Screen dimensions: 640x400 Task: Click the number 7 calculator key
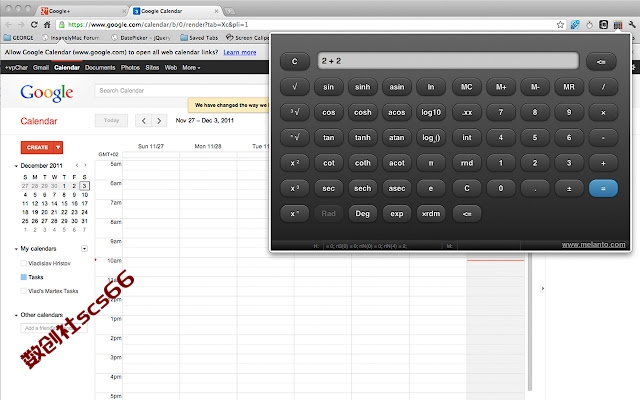pyautogui.click(x=501, y=112)
